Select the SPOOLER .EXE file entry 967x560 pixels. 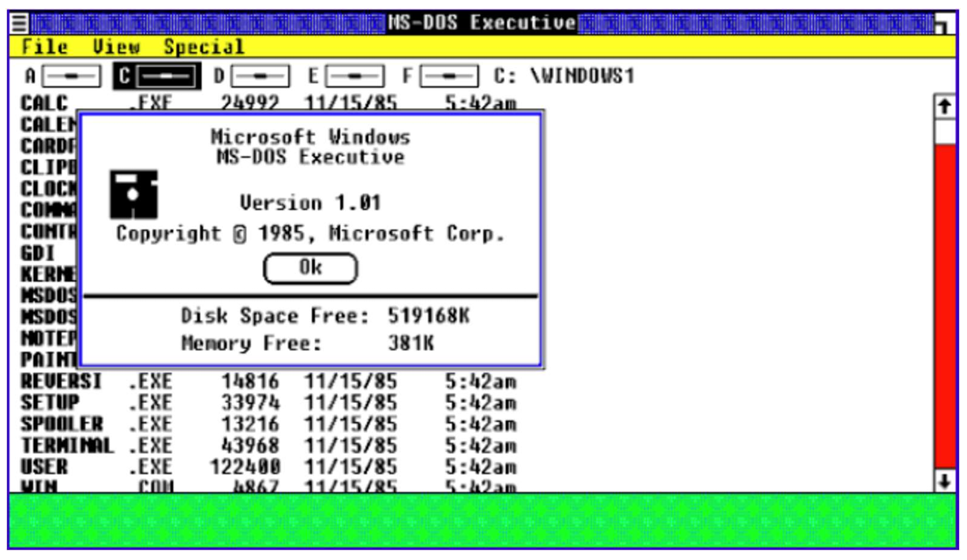pyautogui.click(x=62, y=424)
